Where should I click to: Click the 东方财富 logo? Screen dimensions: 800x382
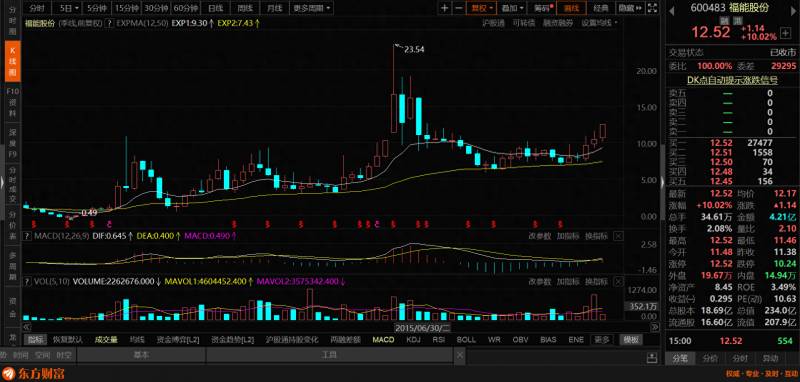click(x=33, y=373)
